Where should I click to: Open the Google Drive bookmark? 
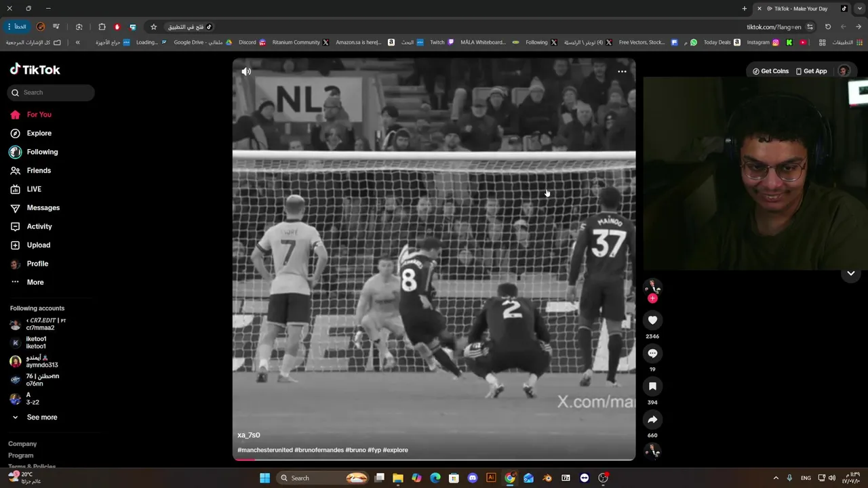[203, 42]
